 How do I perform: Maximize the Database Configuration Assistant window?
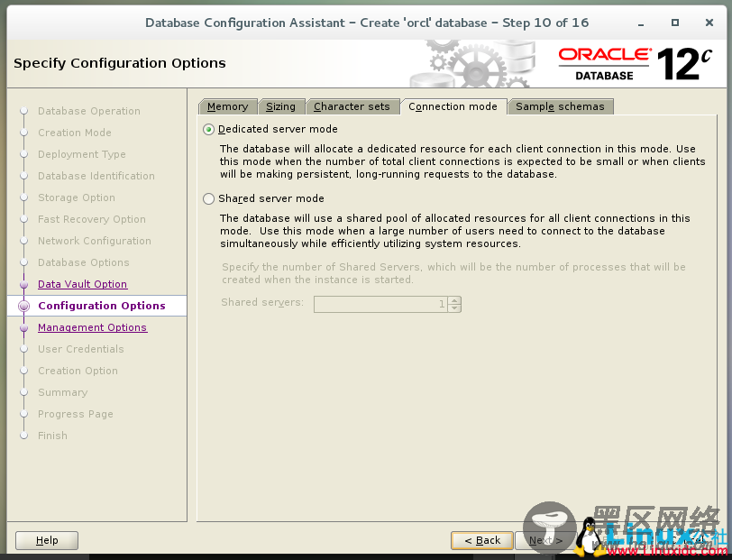[x=675, y=23]
